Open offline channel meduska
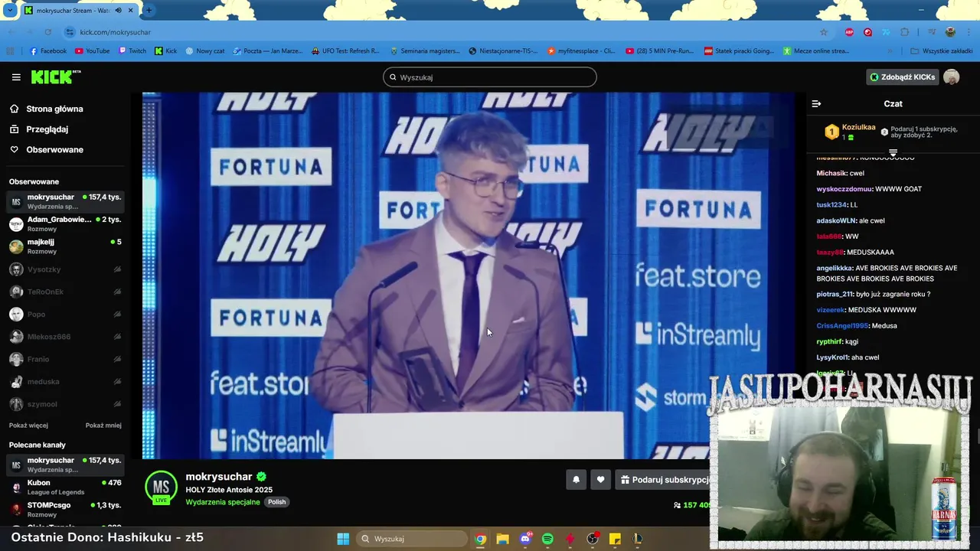 [65, 382]
